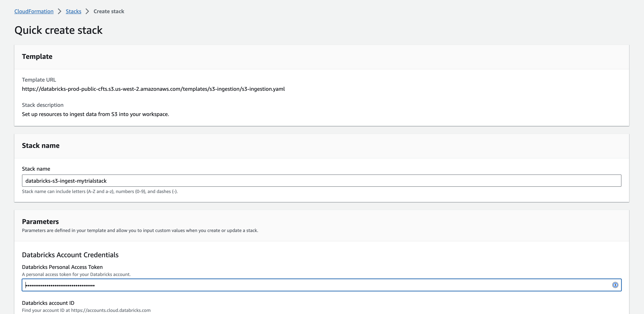Click the Quick create stack heading
Viewport: 644px width, 314px height.
(x=58, y=30)
